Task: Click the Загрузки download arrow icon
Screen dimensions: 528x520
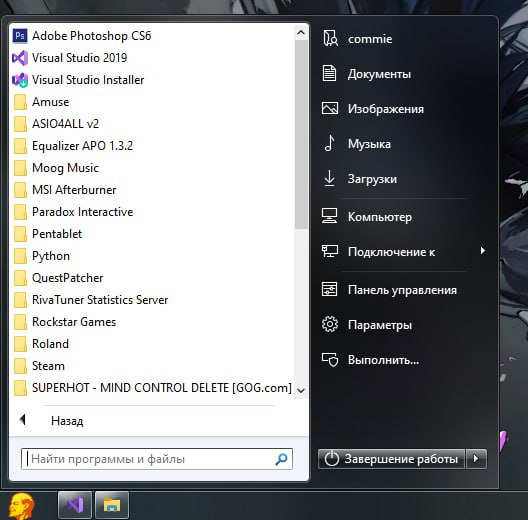Action: 329,178
